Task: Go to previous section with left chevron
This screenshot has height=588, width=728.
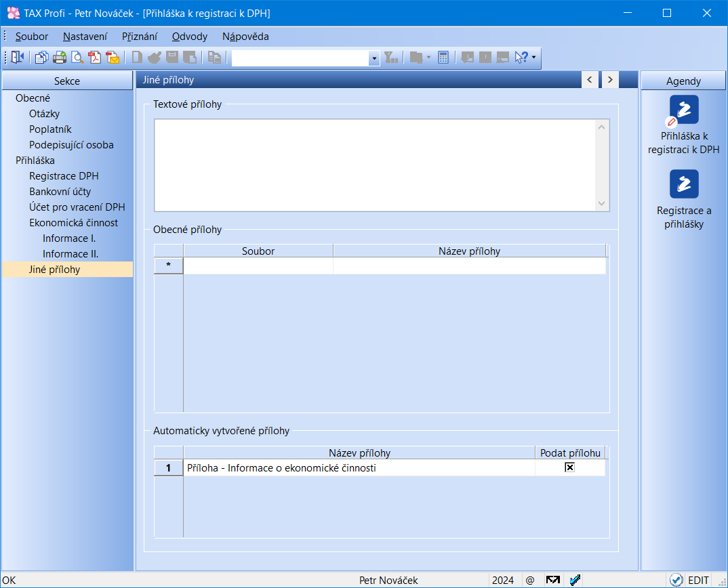Action: coord(590,80)
